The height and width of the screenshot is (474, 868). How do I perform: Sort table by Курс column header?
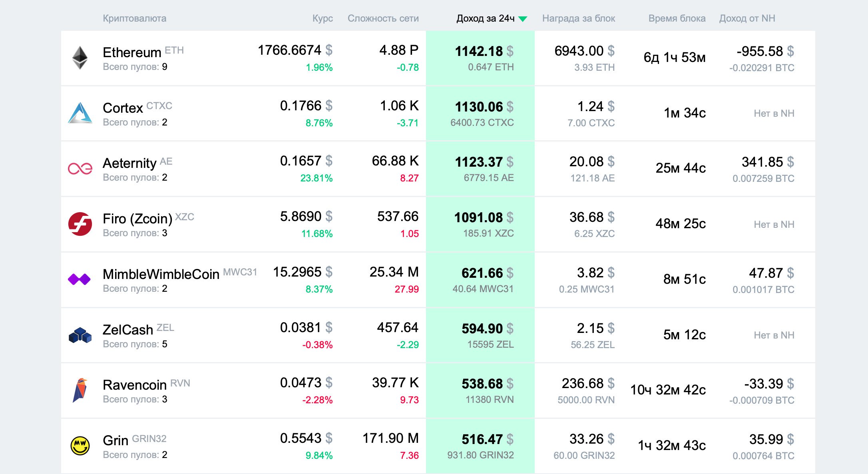[323, 18]
